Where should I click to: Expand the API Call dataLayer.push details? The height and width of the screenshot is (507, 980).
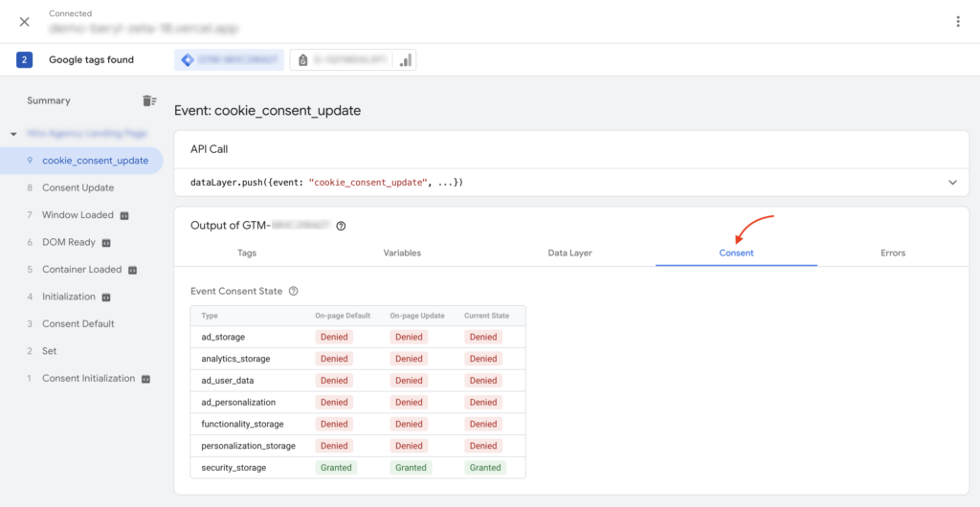click(x=952, y=182)
